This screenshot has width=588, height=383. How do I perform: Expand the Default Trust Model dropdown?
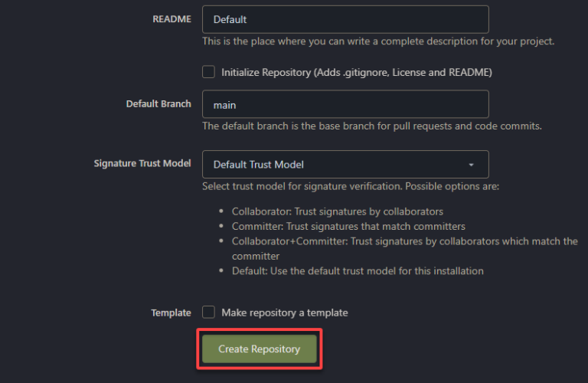point(345,164)
